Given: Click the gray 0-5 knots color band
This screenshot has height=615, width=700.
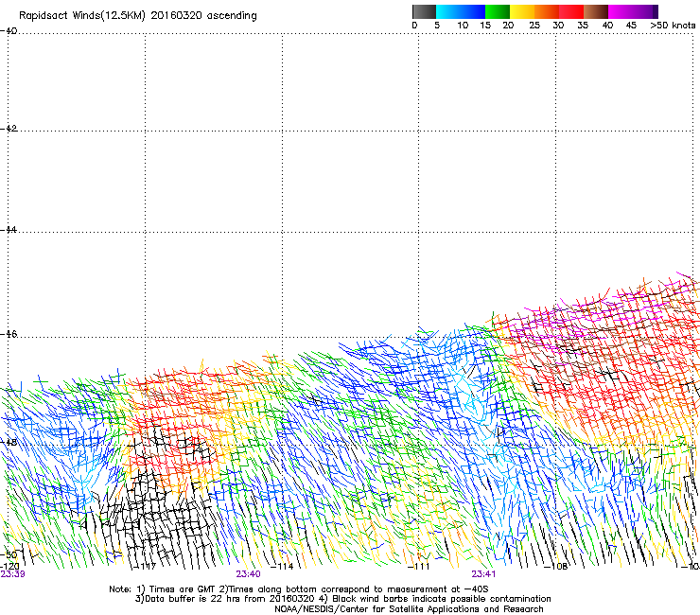Looking at the screenshot, I should [424, 11].
